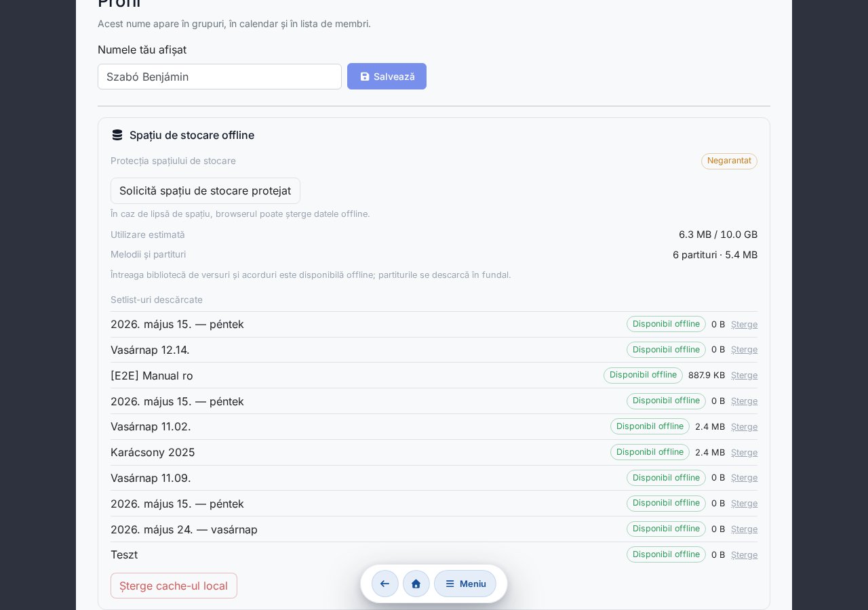Select the Numele tău afișat label
Screen dimensions: 868x610
(x=142, y=49)
